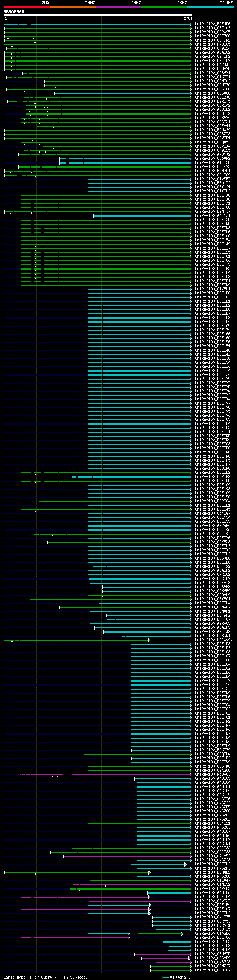Select label UniRef100_A4F1Z1
This screenshot has width=237, height=980.
click(x=213, y=216)
